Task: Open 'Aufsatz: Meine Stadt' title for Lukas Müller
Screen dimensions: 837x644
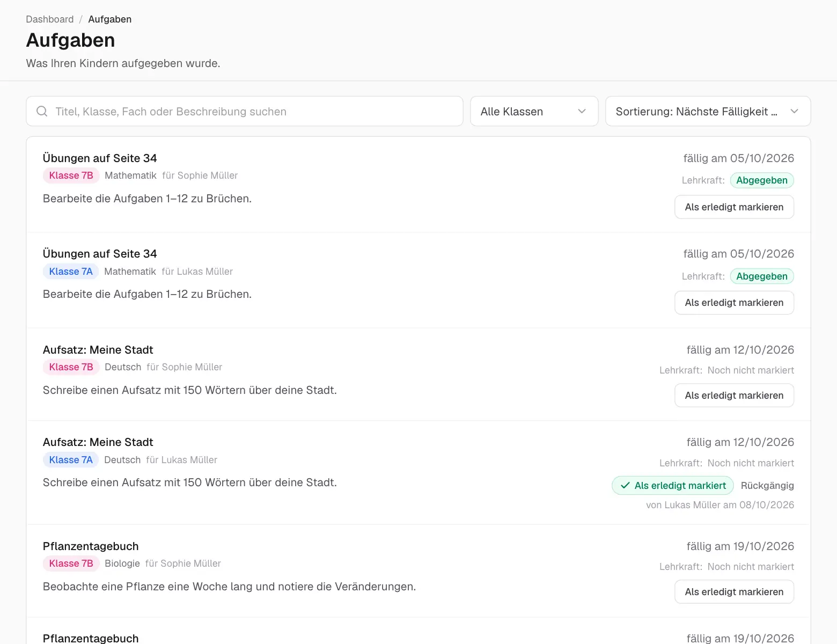Action: click(x=98, y=442)
